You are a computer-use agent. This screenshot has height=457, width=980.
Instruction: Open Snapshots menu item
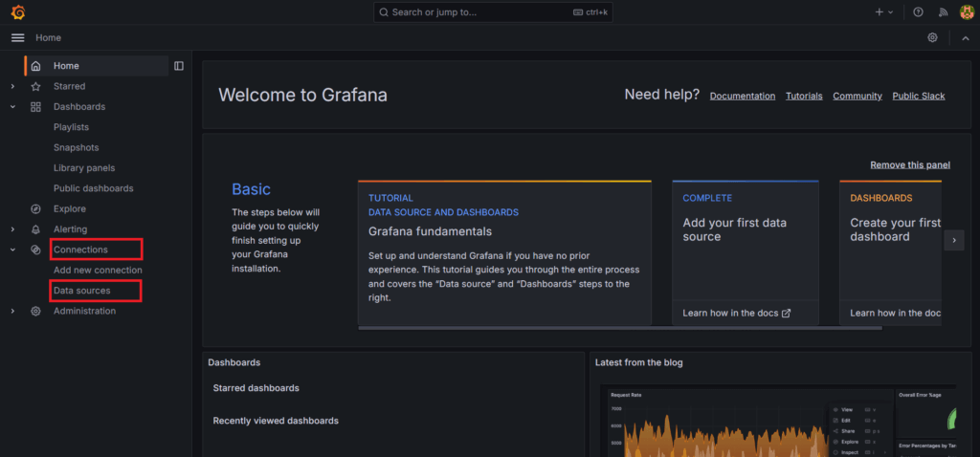(x=77, y=147)
